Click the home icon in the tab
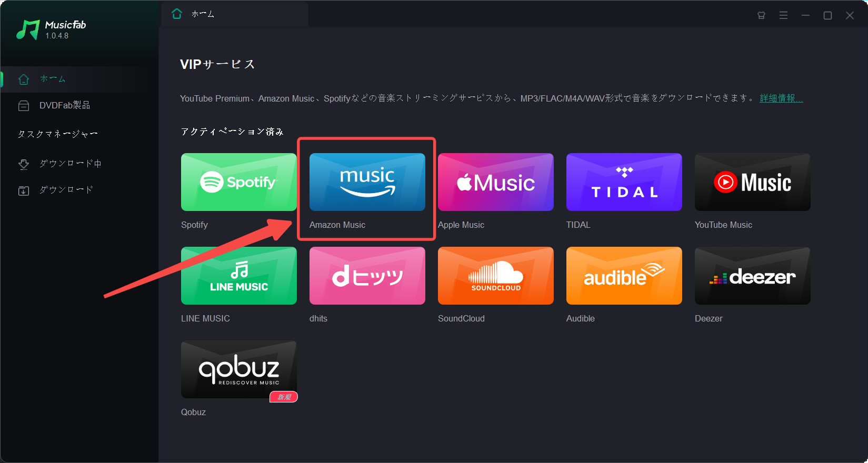This screenshot has width=868, height=463. click(x=177, y=14)
